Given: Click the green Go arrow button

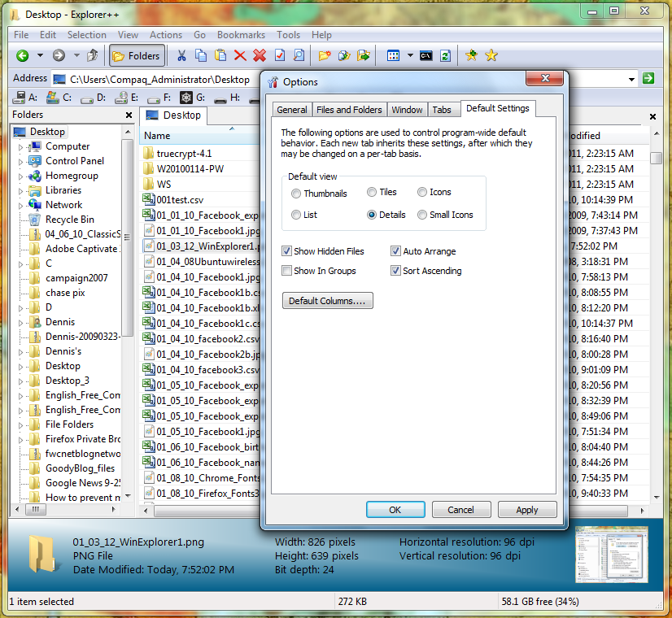Looking at the screenshot, I should click(648, 78).
